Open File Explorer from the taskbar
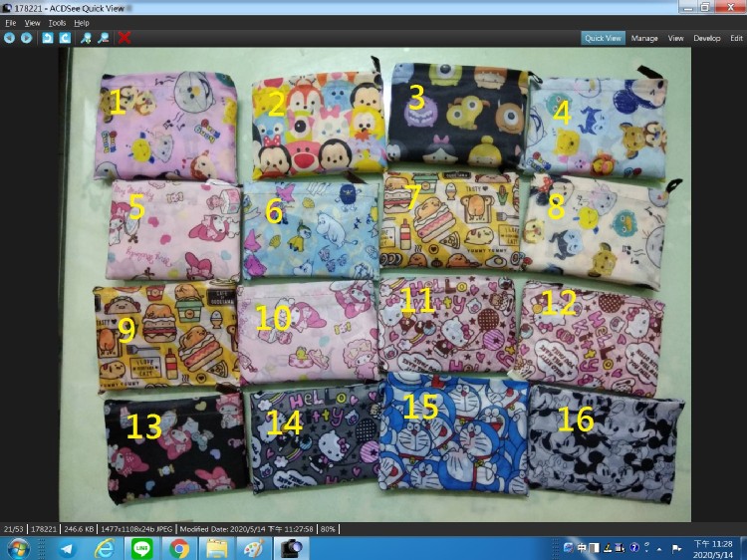The height and width of the screenshot is (560, 747). (x=216, y=549)
